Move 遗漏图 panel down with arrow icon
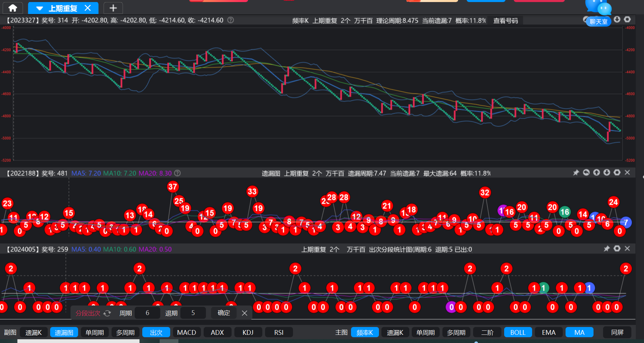Image resolution: width=644 pixels, height=343 pixels. click(x=607, y=173)
